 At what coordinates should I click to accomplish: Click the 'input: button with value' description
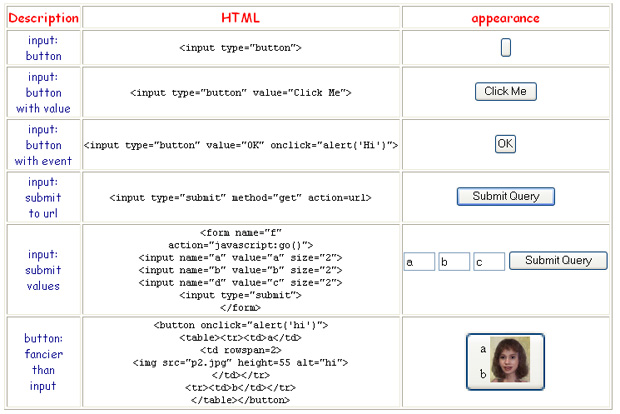point(43,92)
